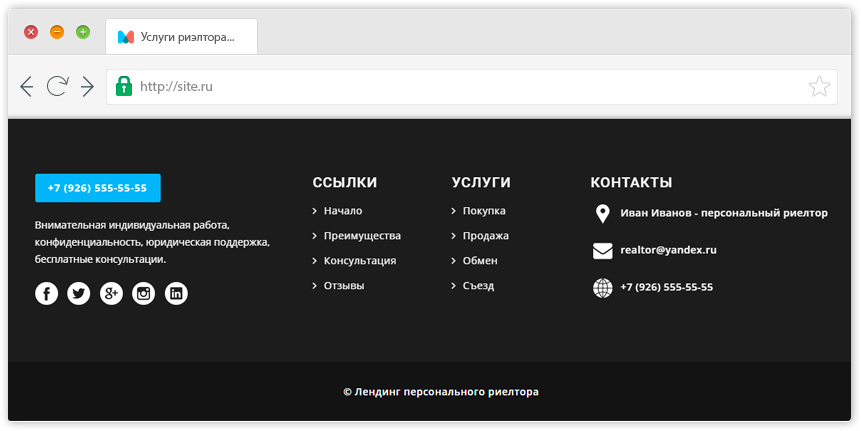Open the Twitter social icon
The height and width of the screenshot is (431, 861).
(x=79, y=294)
